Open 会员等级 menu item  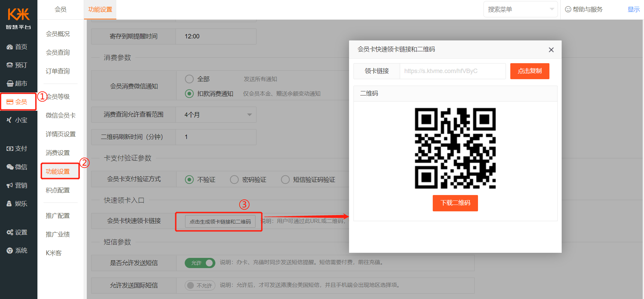point(58,97)
